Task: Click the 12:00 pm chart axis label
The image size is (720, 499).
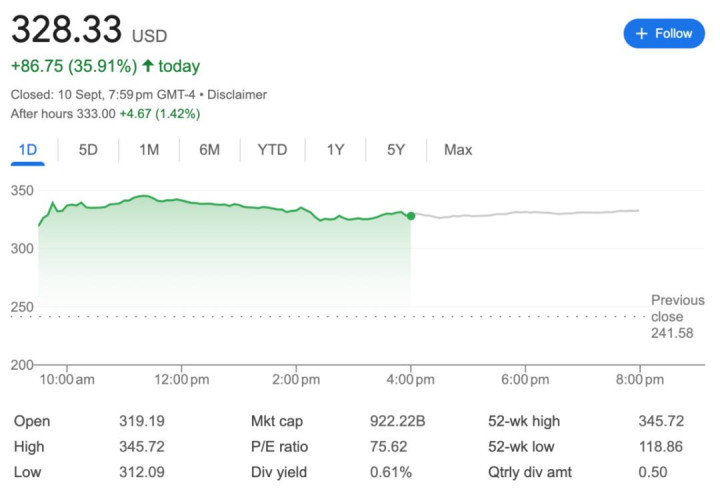Action: coord(180,380)
